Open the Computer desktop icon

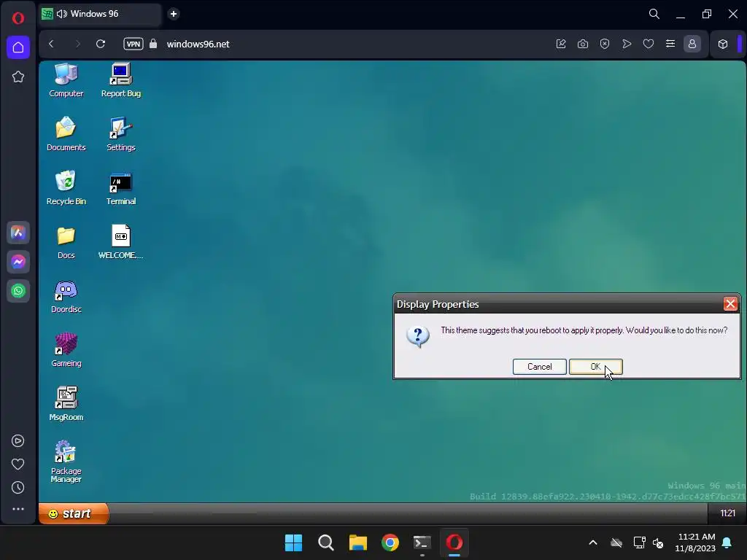click(66, 80)
